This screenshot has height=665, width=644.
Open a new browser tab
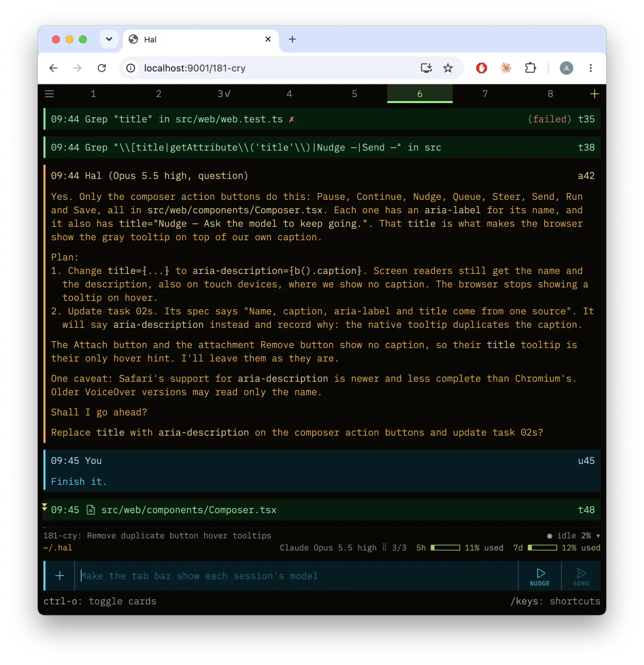point(293,39)
